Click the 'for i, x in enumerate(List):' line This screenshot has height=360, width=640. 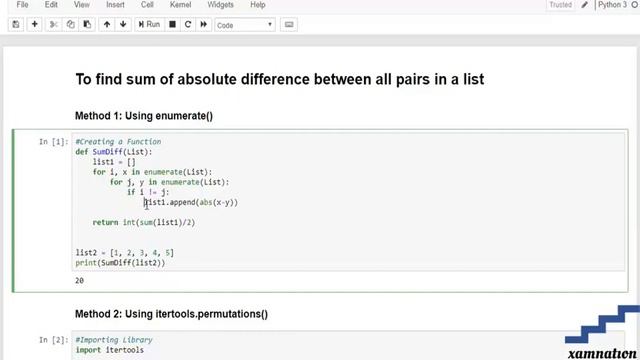pyautogui.click(x=152, y=172)
